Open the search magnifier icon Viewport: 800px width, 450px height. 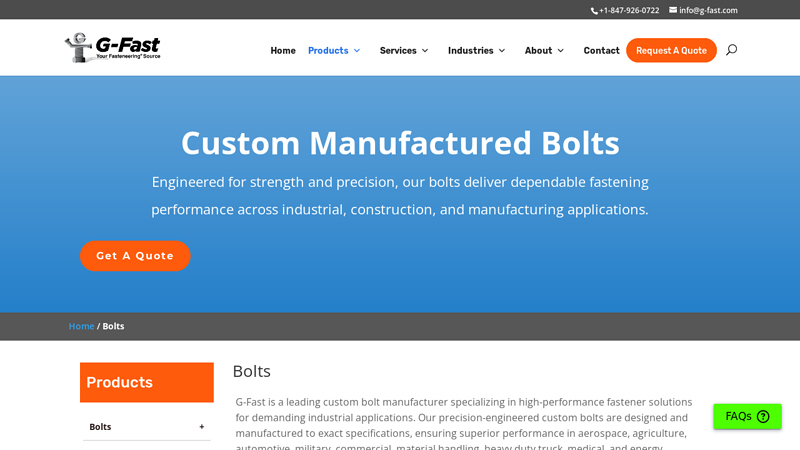pyautogui.click(x=731, y=49)
